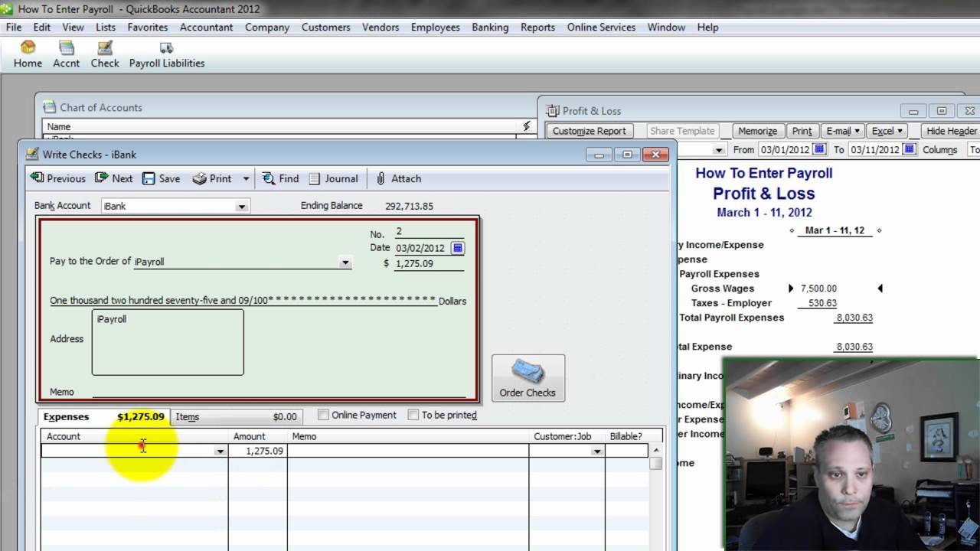
Task: Open the Employees menu
Action: coord(435,27)
